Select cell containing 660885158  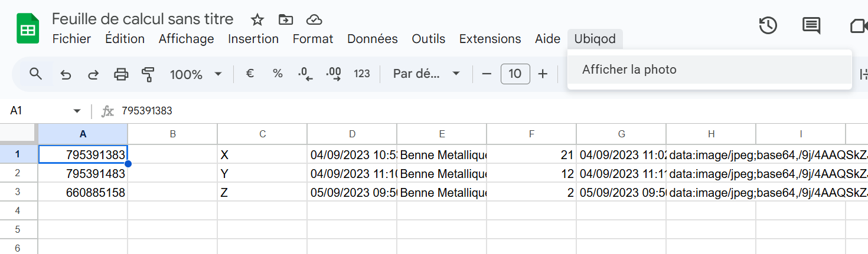click(x=83, y=192)
